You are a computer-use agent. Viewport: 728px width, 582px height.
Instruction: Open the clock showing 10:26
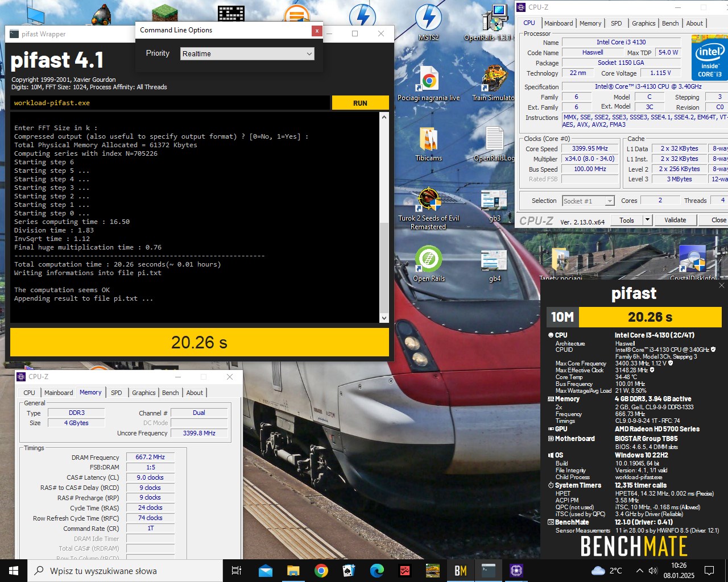[x=679, y=571]
